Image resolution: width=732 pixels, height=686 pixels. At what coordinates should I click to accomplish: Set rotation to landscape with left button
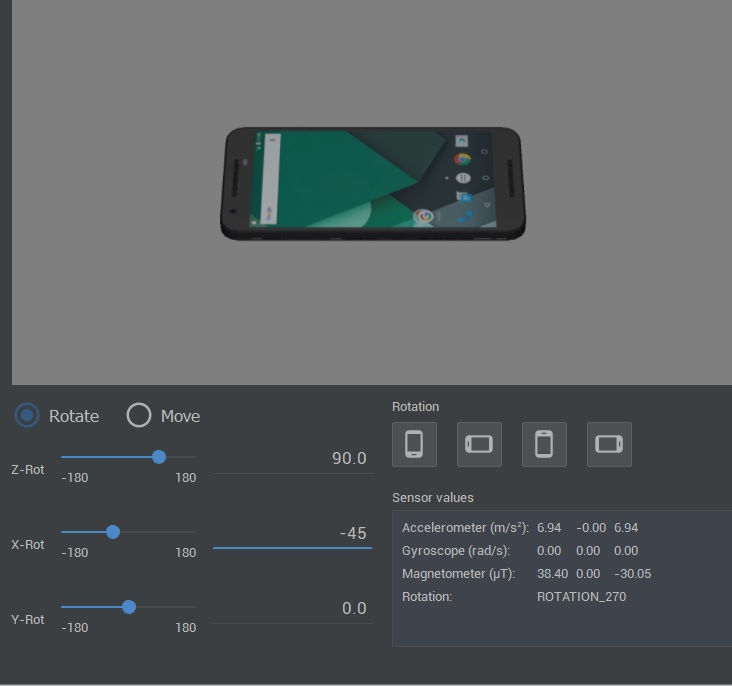[x=479, y=445]
